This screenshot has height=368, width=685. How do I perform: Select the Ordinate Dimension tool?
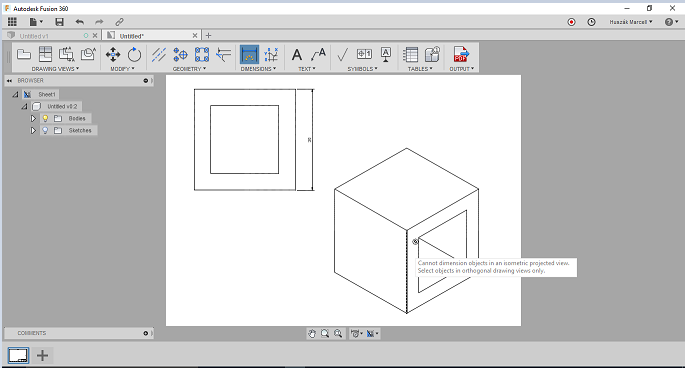[271, 55]
